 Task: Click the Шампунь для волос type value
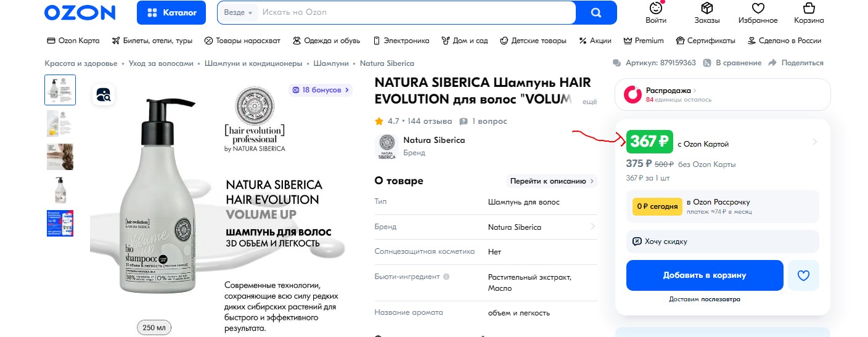click(523, 201)
